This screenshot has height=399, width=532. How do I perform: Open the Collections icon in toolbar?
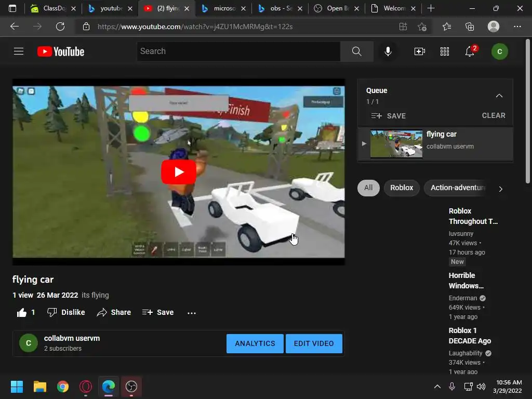tap(470, 26)
